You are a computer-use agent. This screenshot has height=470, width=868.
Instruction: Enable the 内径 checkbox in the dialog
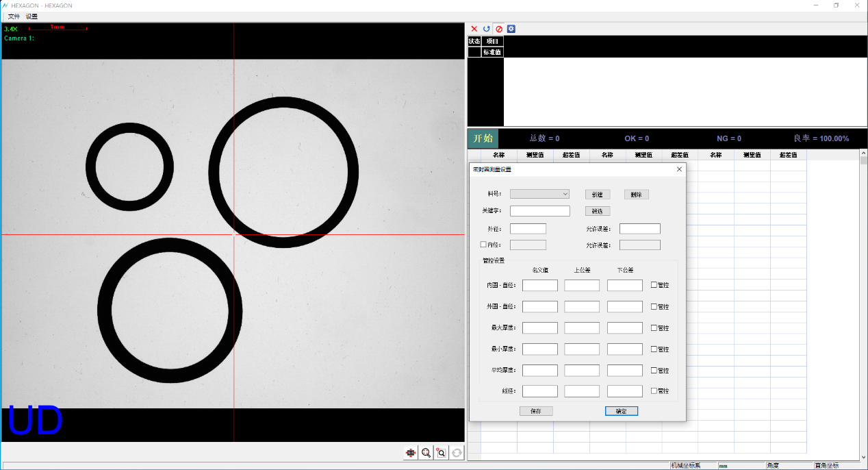483,245
